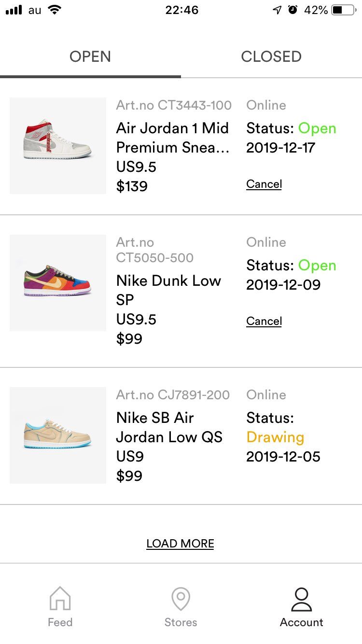
Task: Cancel the Nike Dunk Low SP entry
Action: coord(264,321)
